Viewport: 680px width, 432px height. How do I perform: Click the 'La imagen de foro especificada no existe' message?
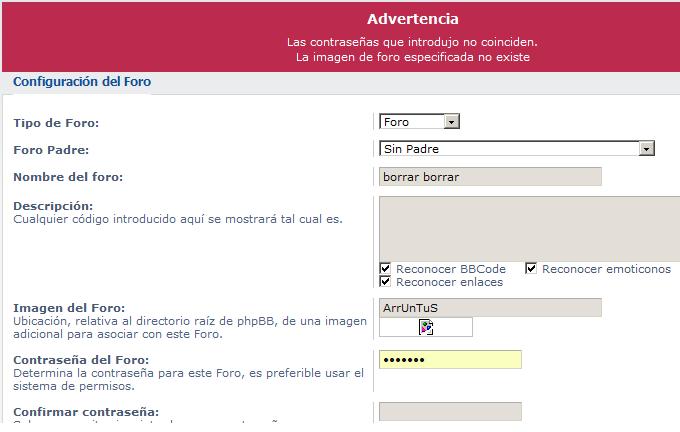click(413, 57)
